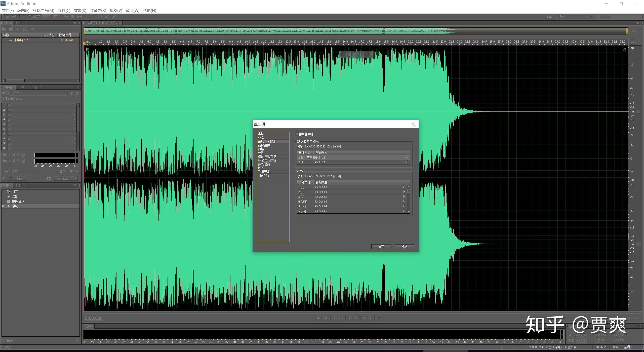This screenshot has height=352, width=644.
Task: Toggle power for effect slot 10
Action: (9, 148)
